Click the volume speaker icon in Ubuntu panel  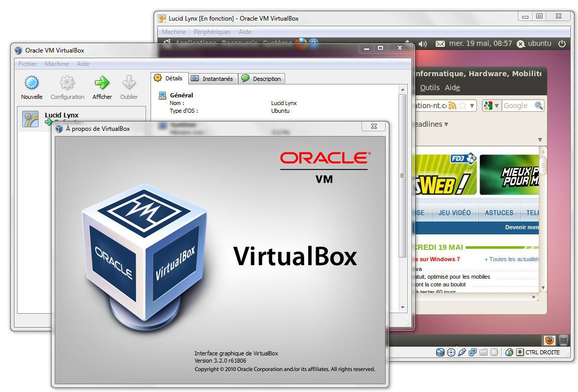422,44
